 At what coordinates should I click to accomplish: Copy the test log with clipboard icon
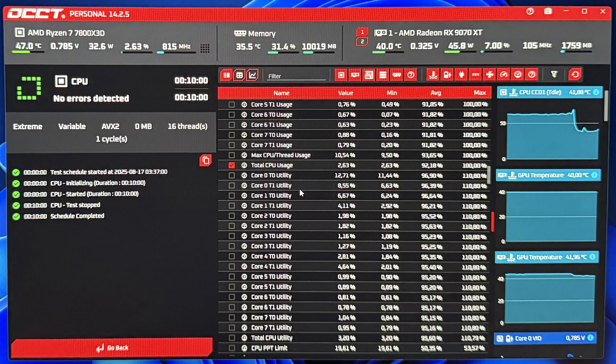click(206, 161)
